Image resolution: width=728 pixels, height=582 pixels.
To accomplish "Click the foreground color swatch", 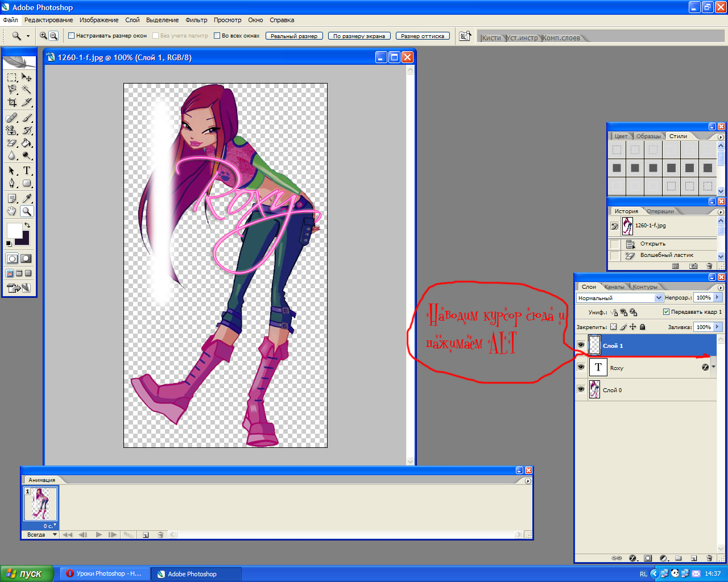I will pyautogui.click(x=14, y=231).
